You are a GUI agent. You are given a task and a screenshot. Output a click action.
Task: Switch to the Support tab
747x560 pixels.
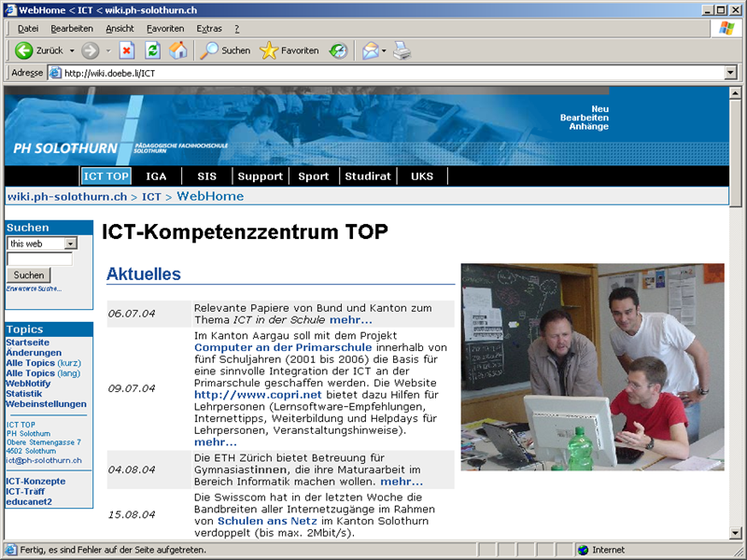(260, 176)
